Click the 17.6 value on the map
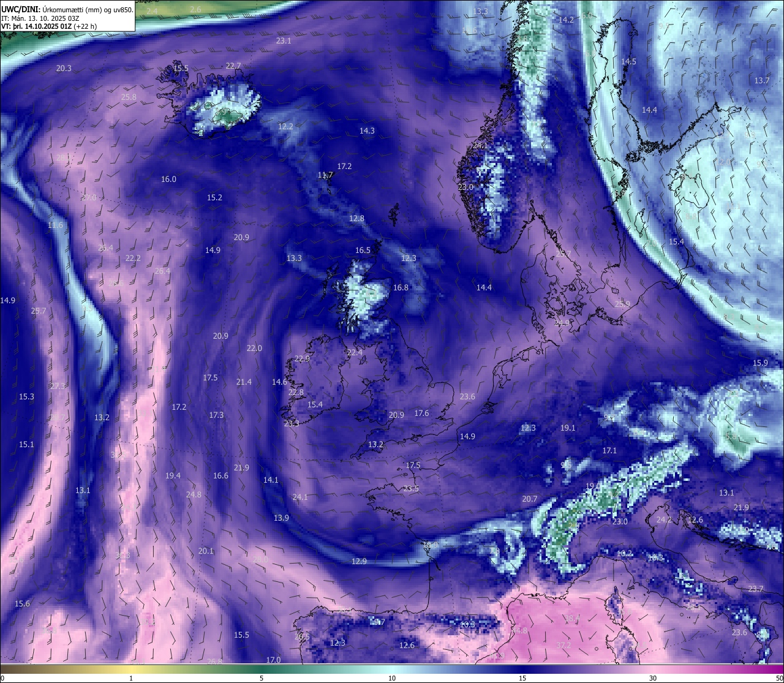Image resolution: width=784 pixels, height=683 pixels. (x=421, y=413)
